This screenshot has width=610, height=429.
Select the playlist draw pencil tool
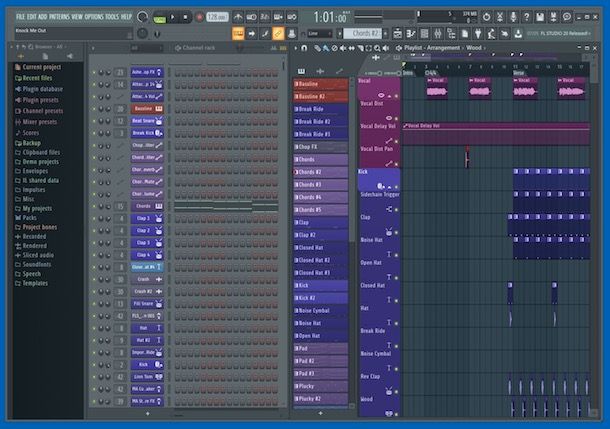(317, 48)
